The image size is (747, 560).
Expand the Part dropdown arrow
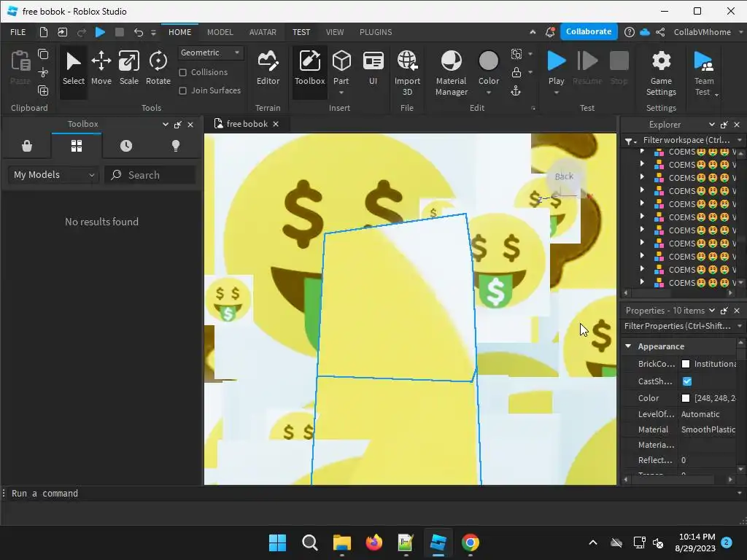[x=341, y=93]
